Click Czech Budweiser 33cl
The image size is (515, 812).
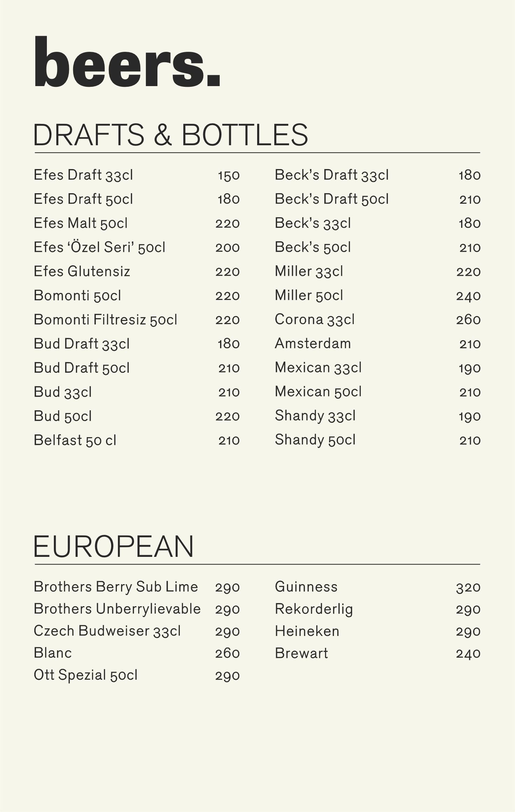(107, 631)
